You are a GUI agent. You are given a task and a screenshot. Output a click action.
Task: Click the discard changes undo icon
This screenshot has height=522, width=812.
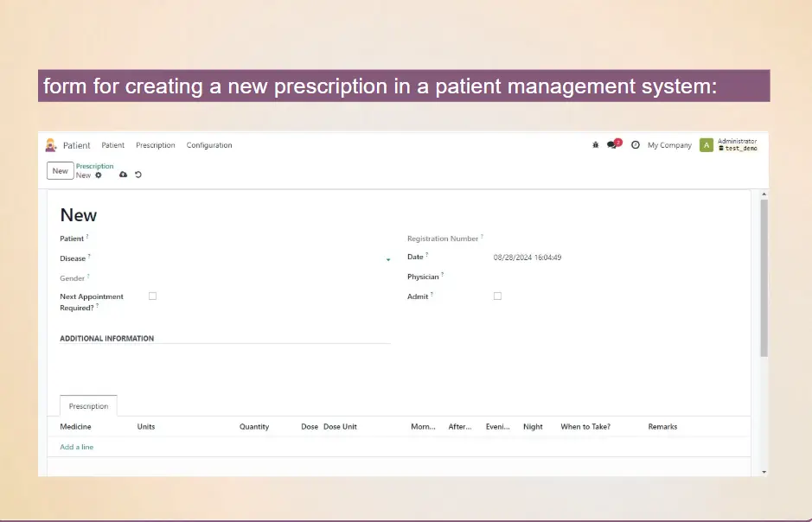pos(138,175)
